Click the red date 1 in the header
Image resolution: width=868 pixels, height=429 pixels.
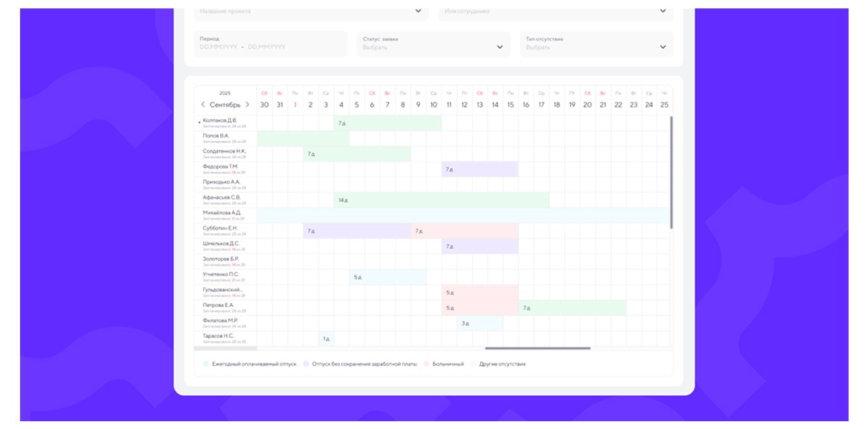[x=295, y=105]
